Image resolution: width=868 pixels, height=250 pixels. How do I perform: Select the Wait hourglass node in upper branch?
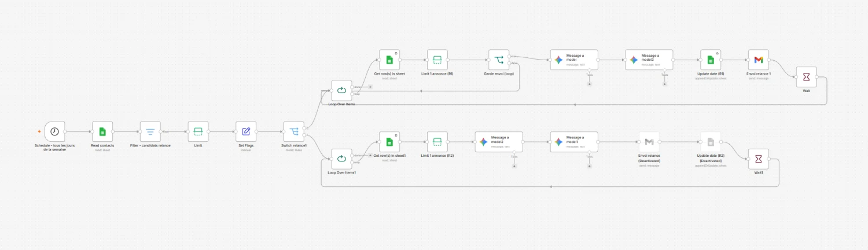806,76
